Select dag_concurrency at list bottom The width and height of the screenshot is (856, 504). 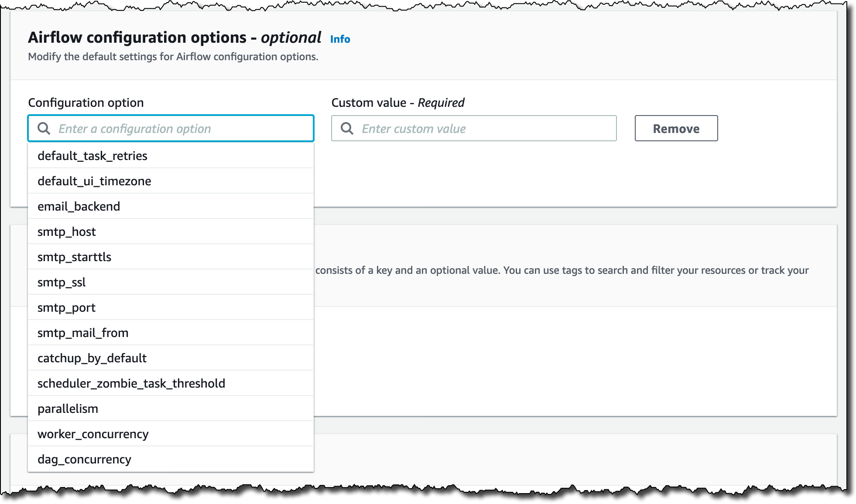click(x=84, y=459)
